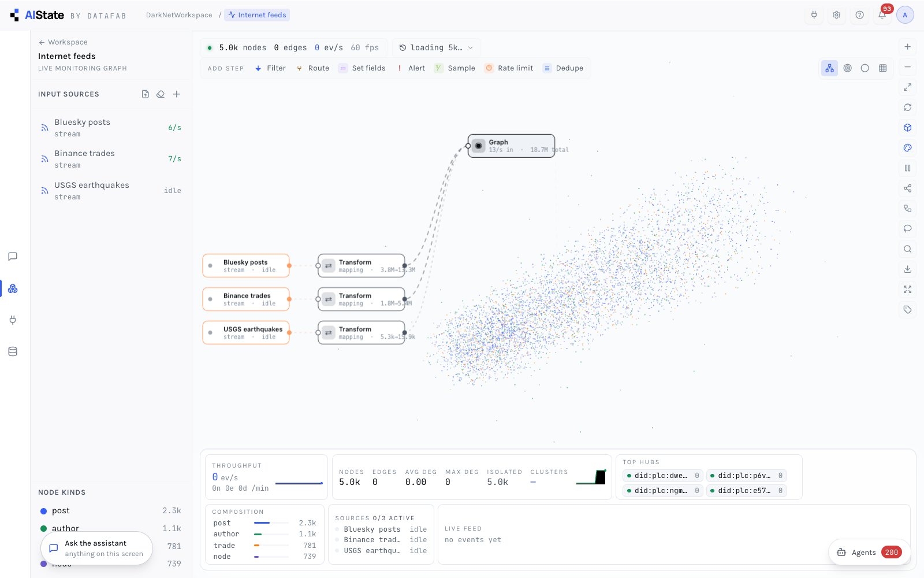Viewport: 924px width, 578px height.
Task: Open the help question mark icon
Action: (x=859, y=15)
